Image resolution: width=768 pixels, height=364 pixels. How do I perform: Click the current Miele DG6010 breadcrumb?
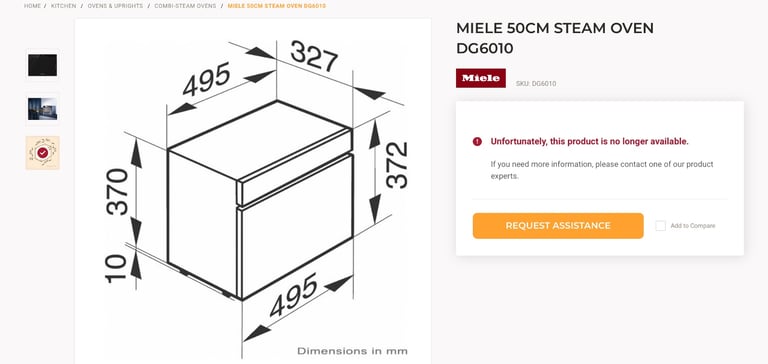pyautogui.click(x=277, y=6)
